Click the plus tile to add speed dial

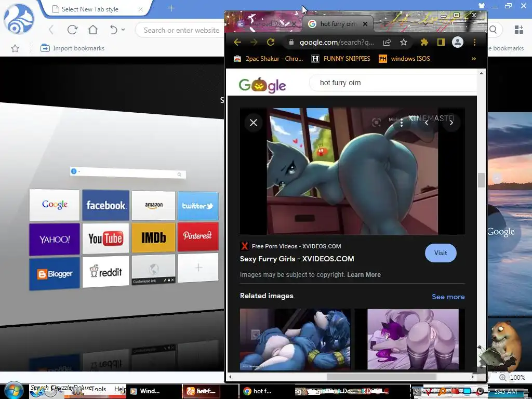tap(198, 268)
